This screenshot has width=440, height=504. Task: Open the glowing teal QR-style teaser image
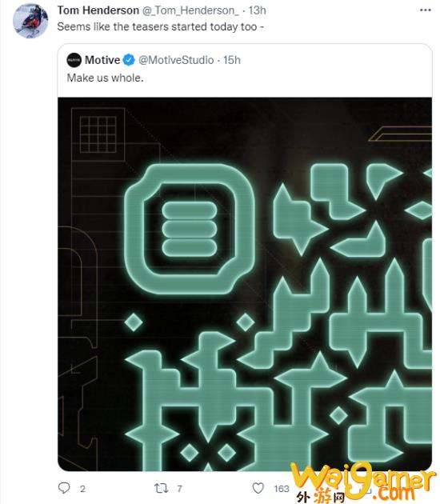[245, 284]
